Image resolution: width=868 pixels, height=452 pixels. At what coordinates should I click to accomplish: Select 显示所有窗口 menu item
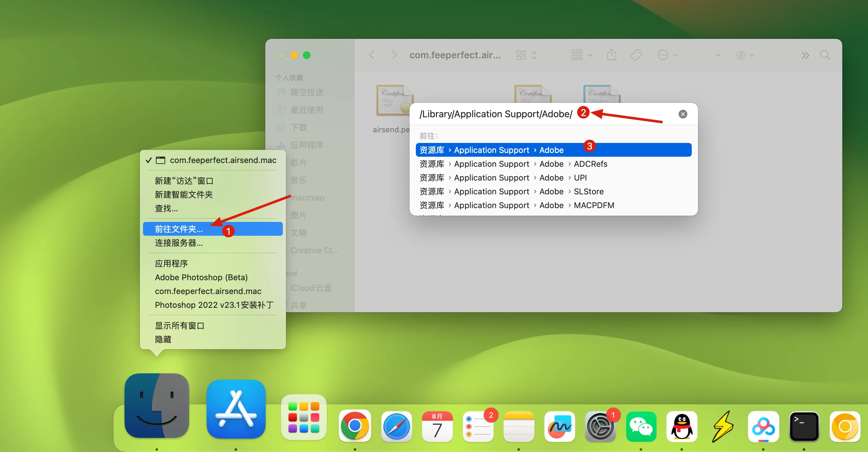pyautogui.click(x=213, y=326)
